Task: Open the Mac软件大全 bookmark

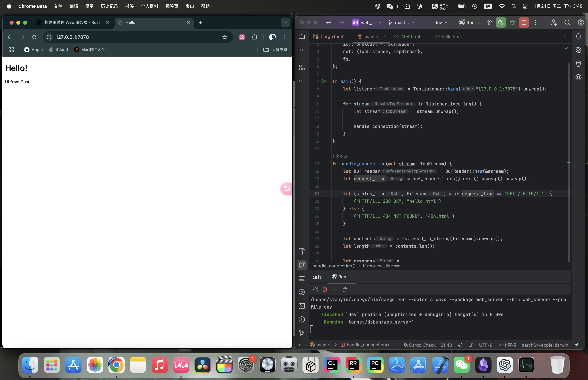Action: (x=90, y=50)
